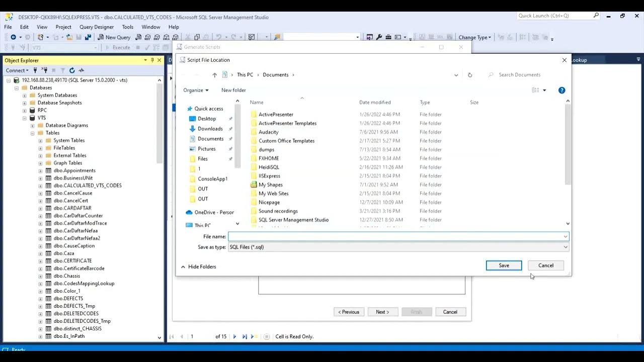Click Hide Folders
The image size is (644, 362).
coord(198,266)
